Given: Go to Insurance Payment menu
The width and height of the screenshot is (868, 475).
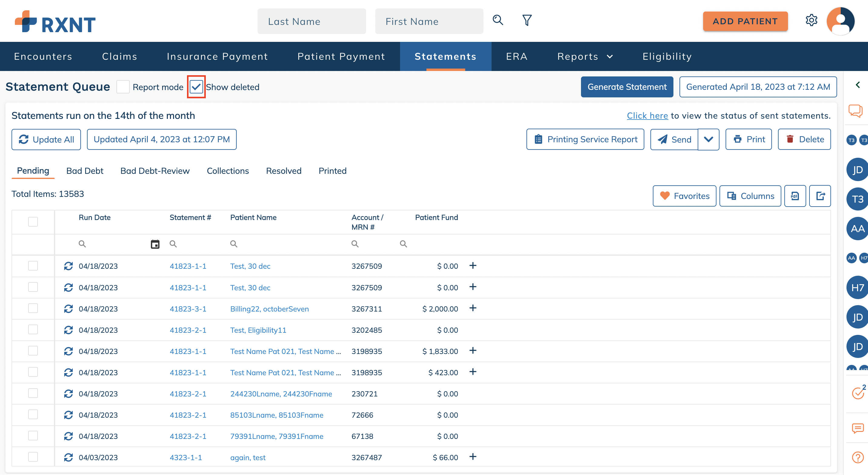Looking at the screenshot, I should coord(217,56).
